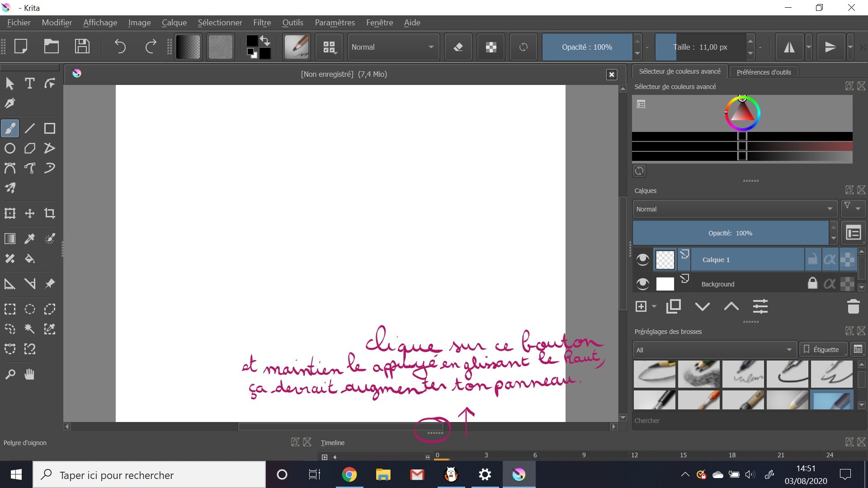
Task: Select the Move tool
Action: click(30, 213)
